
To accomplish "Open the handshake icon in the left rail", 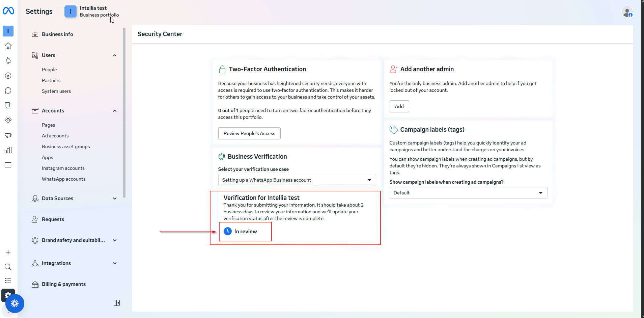I will coord(8,120).
